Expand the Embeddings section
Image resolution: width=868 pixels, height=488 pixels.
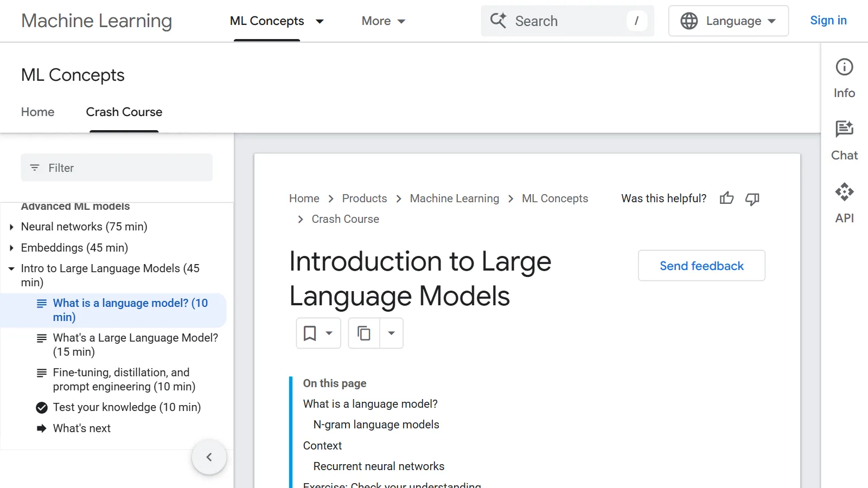point(11,248)
